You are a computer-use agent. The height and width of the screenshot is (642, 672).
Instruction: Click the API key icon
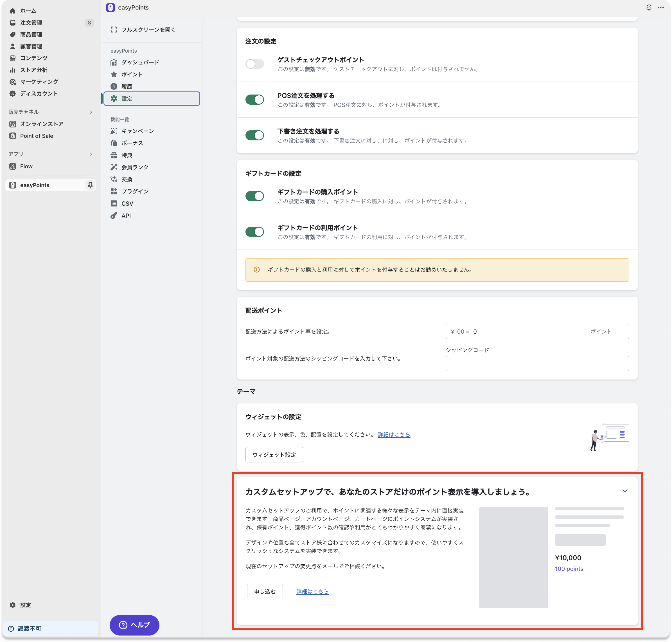coord(114,216)
